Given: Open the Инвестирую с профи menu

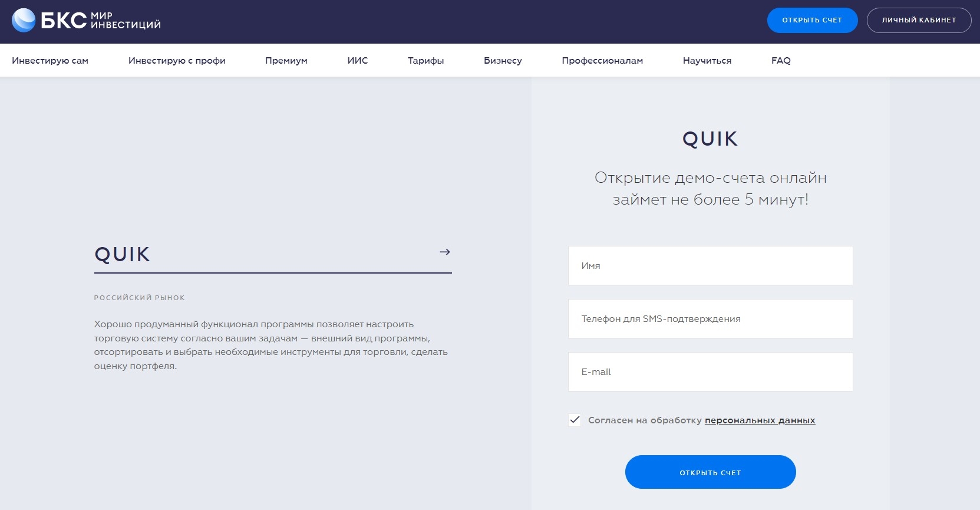Looking at the screenshot, I should (x=177, y=60).
